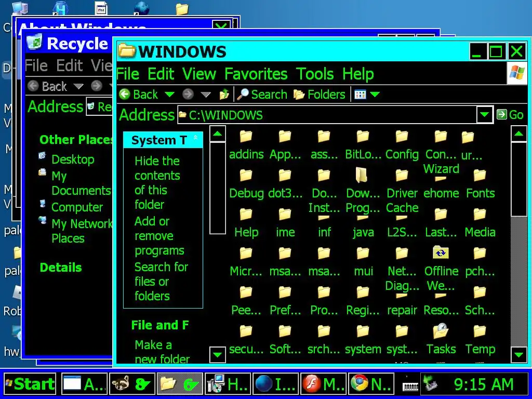Open the system folder
Screen dimensions: 532x399
click(363, 340)
